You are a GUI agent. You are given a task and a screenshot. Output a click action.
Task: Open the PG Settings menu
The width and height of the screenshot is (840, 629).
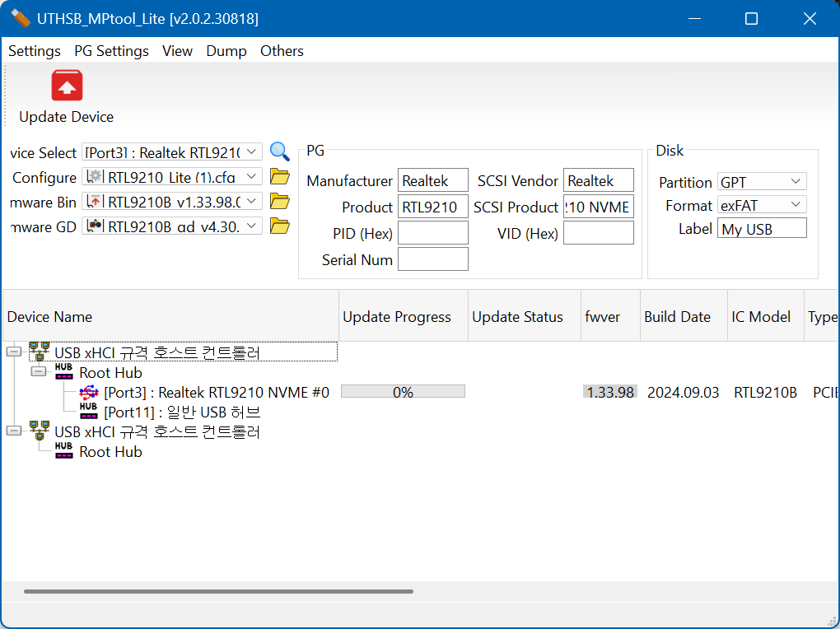pos(111,51)
